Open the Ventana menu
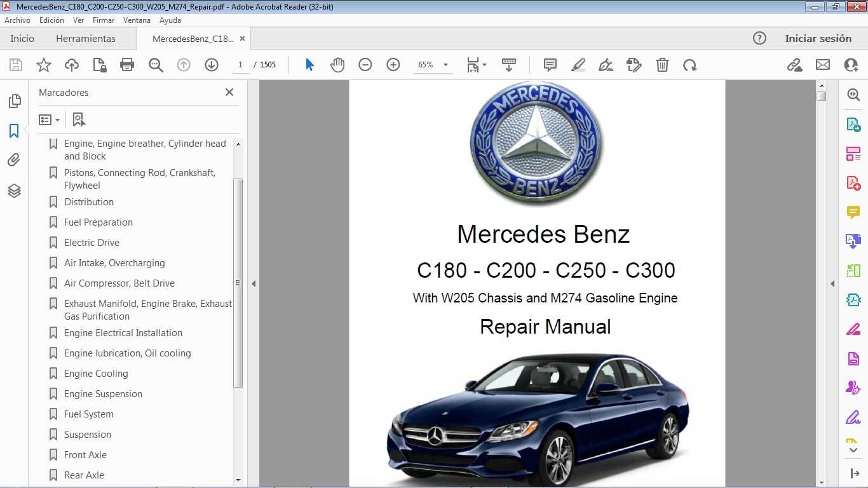Screen dimensions: 868x488 [137, 20]
